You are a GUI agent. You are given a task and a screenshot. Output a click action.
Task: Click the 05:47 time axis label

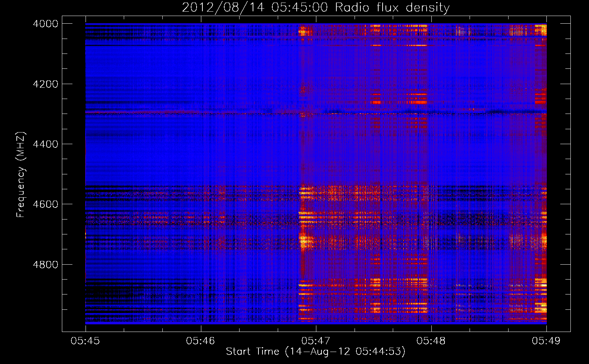[x=316, y=341]
